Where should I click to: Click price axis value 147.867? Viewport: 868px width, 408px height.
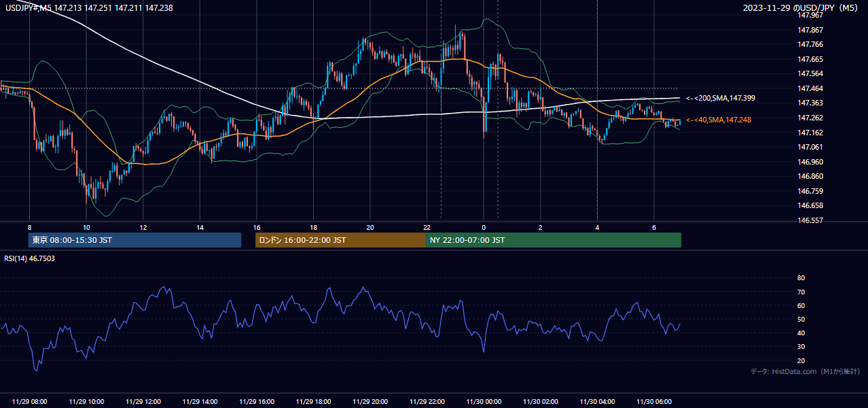point(811,30)
